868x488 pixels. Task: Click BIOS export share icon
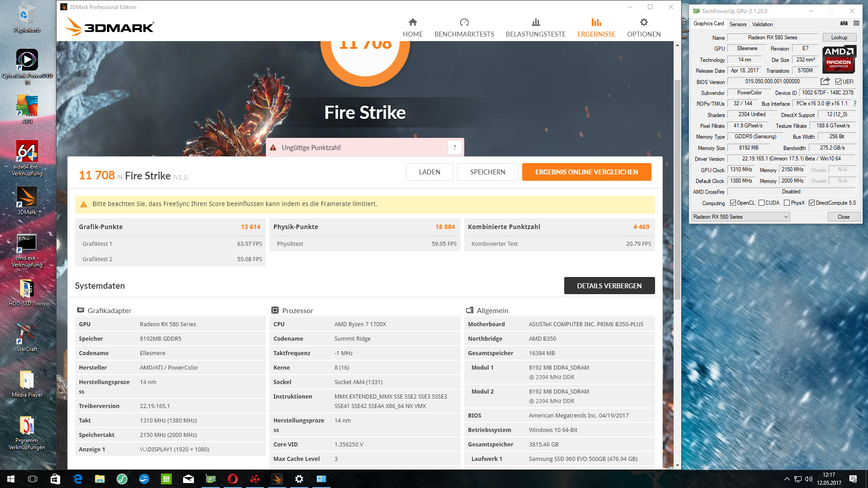point(825,81)
